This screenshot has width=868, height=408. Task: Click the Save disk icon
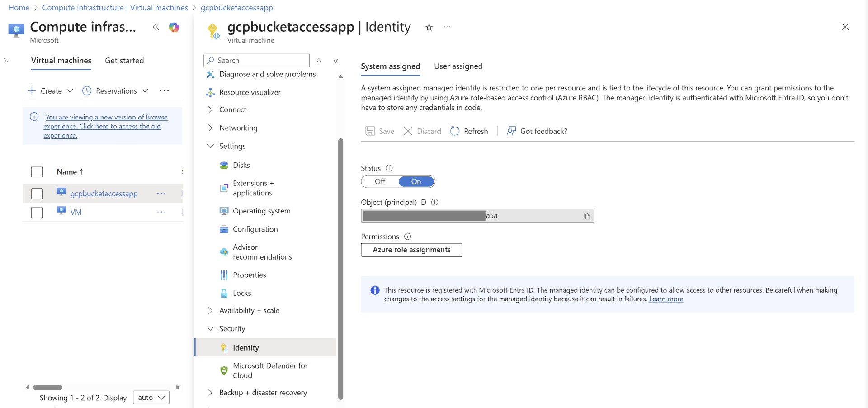coord(370,131)
